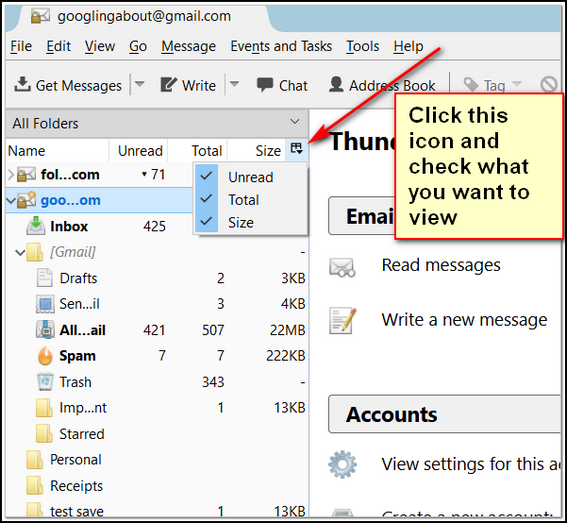
Task: Open the View menu
Action: [x=100, y=46]
